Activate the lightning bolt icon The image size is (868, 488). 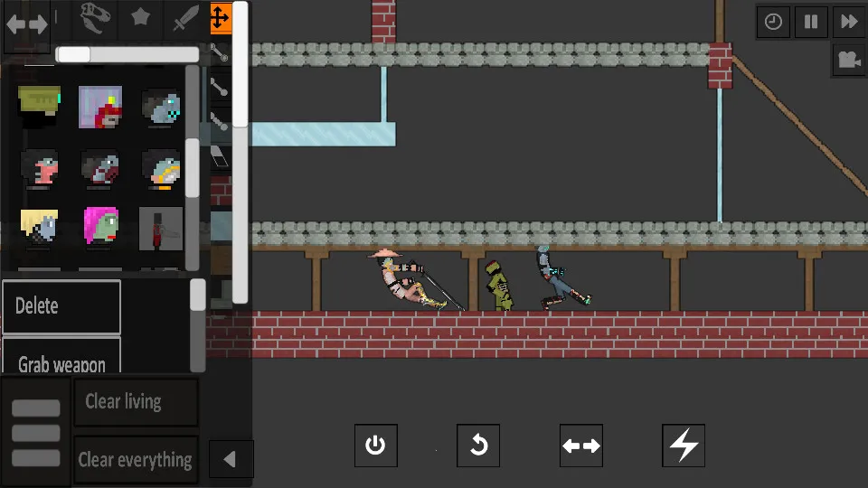point(684,446)
